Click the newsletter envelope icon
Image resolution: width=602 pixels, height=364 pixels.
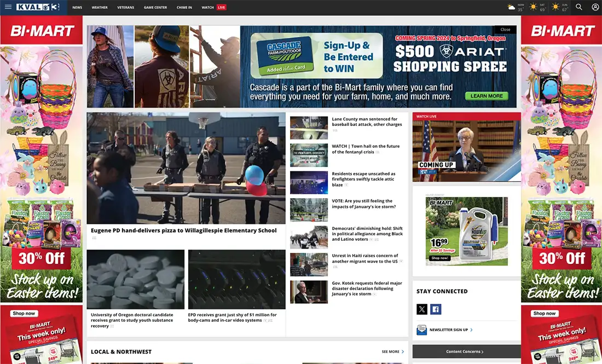click(x=421, y=330)
